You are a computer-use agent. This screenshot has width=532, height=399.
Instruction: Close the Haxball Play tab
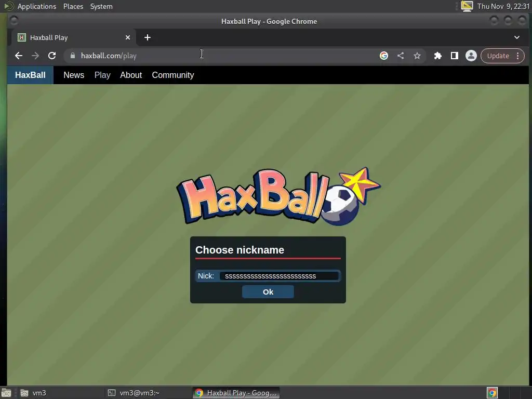(128, 37)
